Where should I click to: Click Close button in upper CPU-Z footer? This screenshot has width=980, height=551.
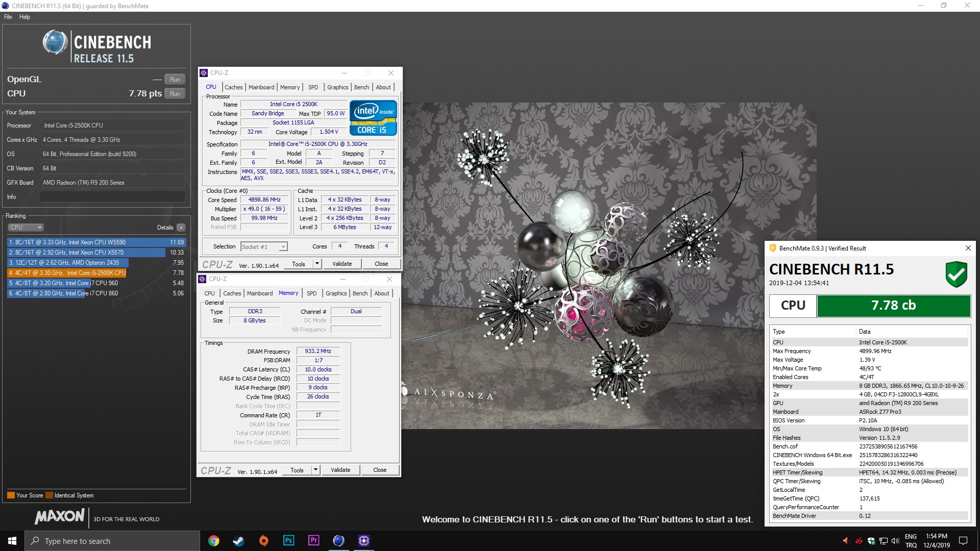pyautogui.click(x=381, y=264)
